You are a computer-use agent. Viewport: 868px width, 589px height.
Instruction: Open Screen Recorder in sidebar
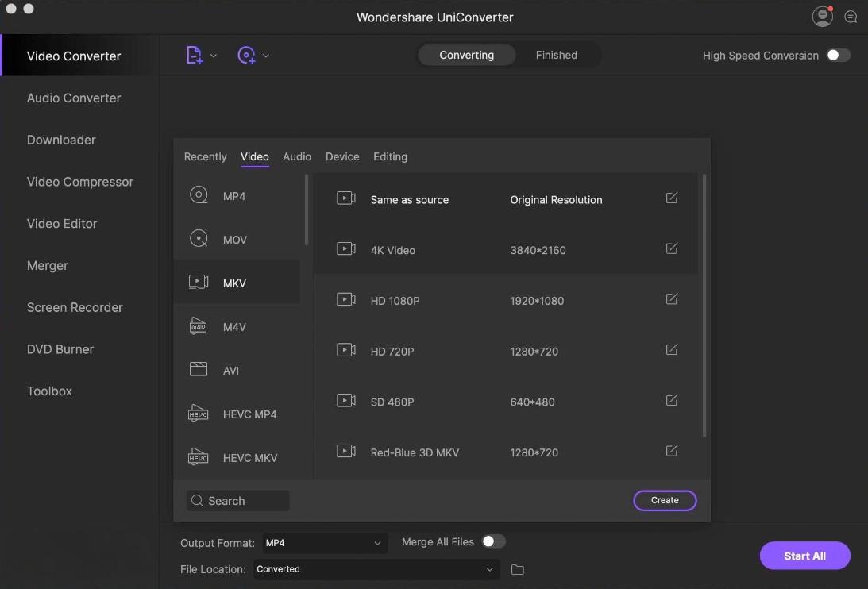pos(75,308)
